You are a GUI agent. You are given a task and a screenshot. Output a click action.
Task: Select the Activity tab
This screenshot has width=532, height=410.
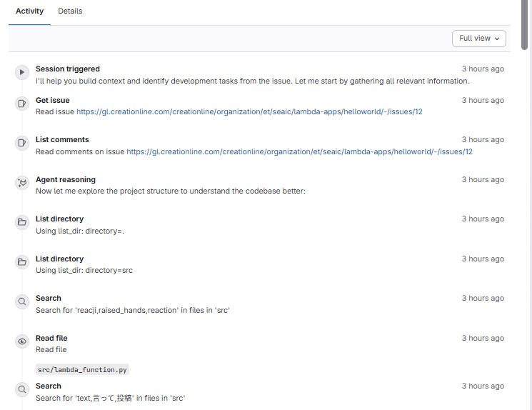[29, 11]
